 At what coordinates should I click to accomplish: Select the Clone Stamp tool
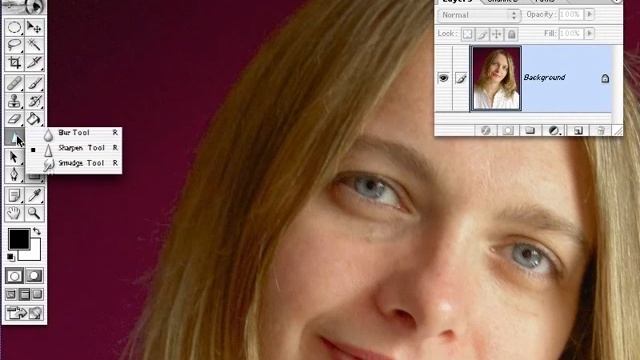click(14, 101)
